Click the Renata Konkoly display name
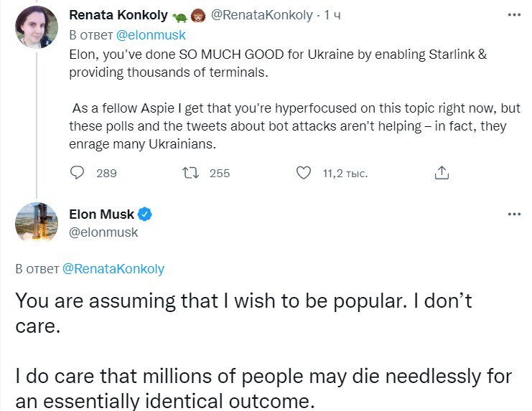Screen dimensions: 532x411 coord(118,15)
